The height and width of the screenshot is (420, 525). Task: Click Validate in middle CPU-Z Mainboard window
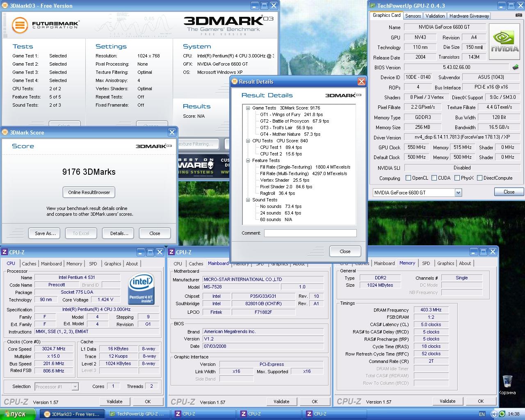click(281, 402)
